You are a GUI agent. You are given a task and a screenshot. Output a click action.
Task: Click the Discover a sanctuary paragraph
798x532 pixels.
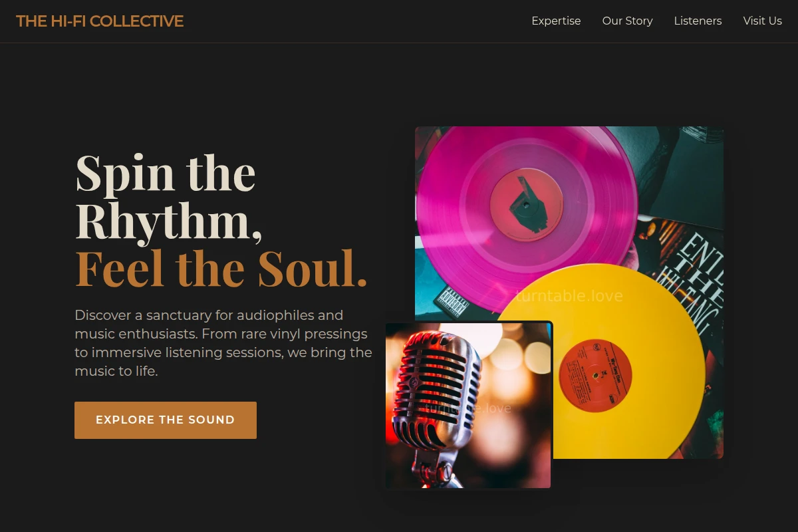point(223,343)
